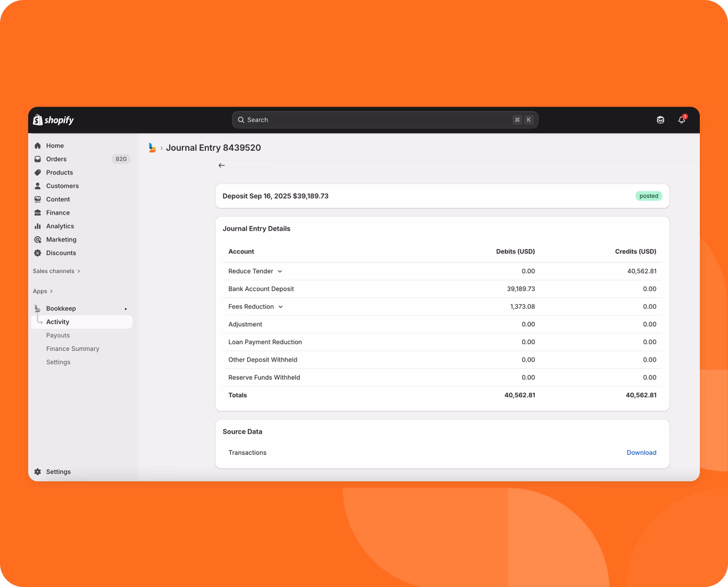Open Orders in the sidebar
The height and width of the screenshot is (587, 728).
56,159
